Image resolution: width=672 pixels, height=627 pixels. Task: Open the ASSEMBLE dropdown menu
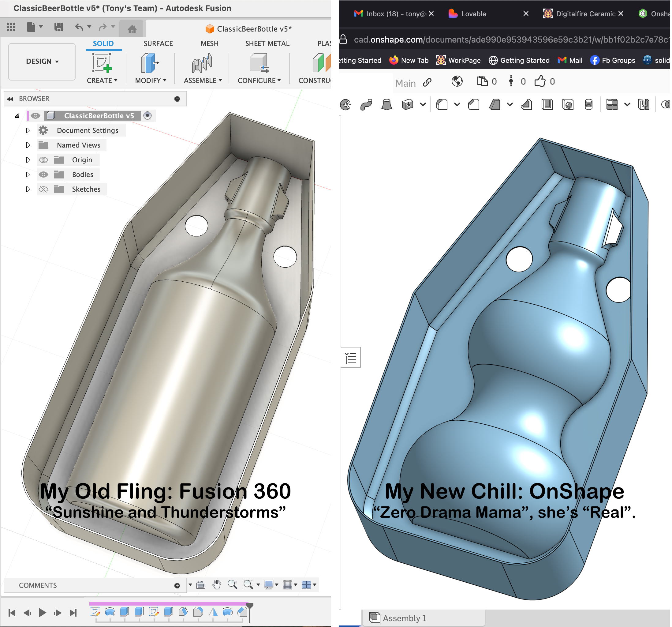point(203,81)
